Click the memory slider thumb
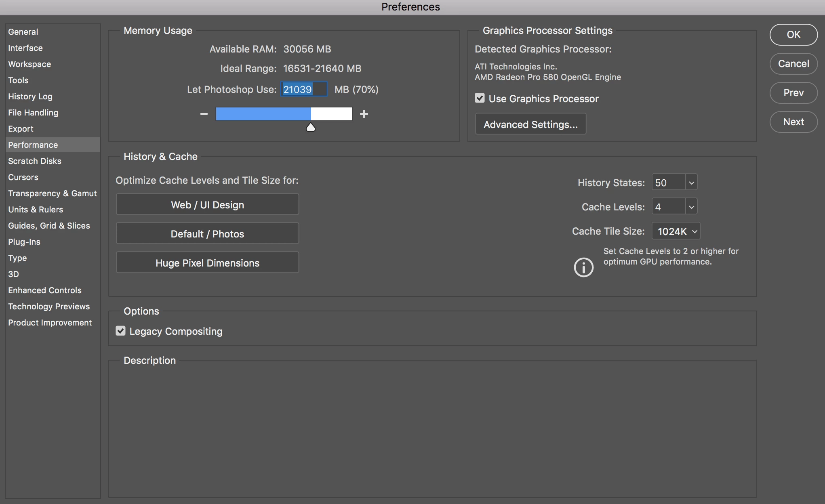The image size is (825, 504). (x=310, y=127)
